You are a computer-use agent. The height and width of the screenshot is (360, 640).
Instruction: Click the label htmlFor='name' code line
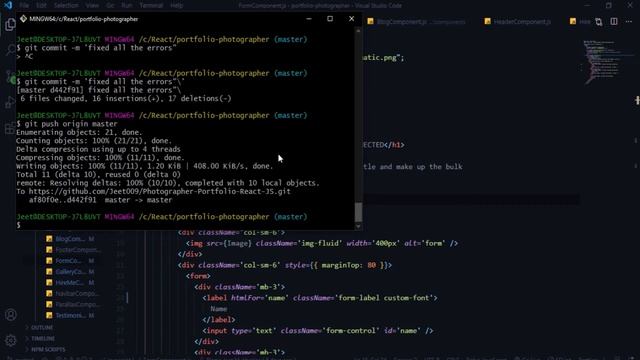[x=320, y=298]
